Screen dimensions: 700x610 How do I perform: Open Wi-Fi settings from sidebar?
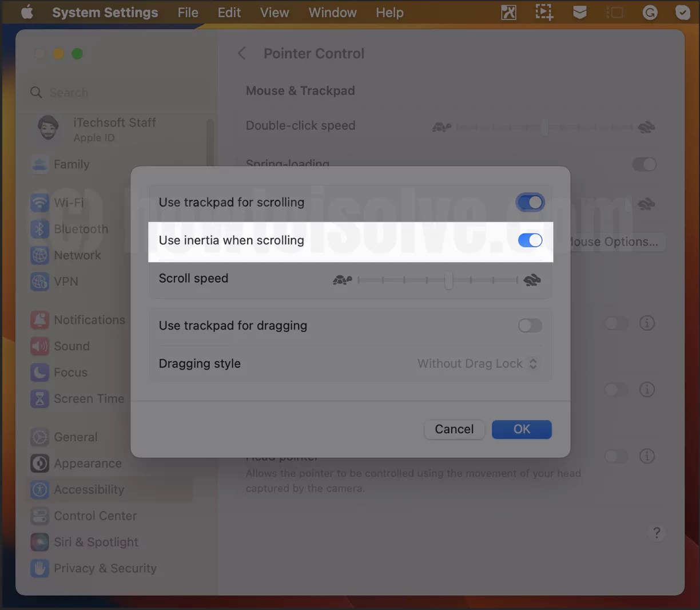pyautogui.click(x=67, y=202)
